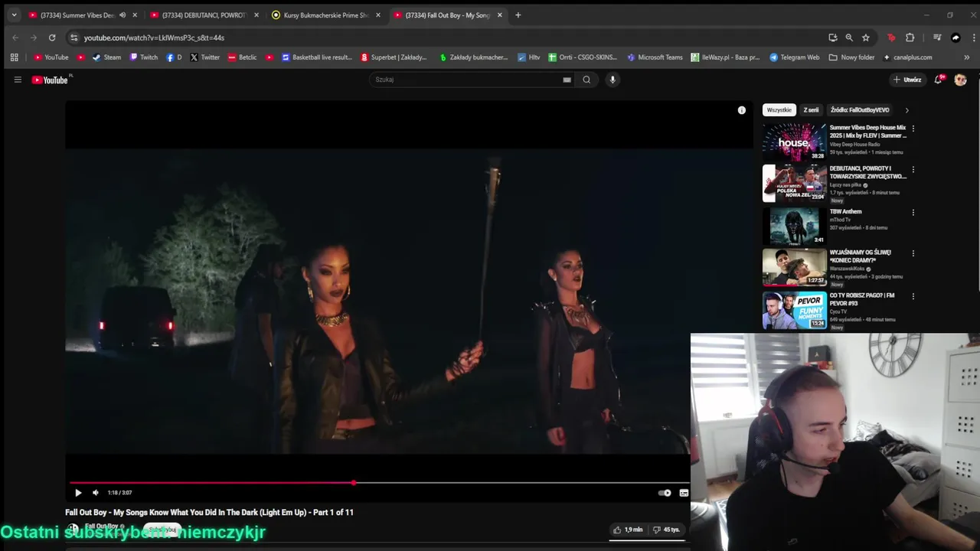Like the video with thumbs up

(628, 530)
